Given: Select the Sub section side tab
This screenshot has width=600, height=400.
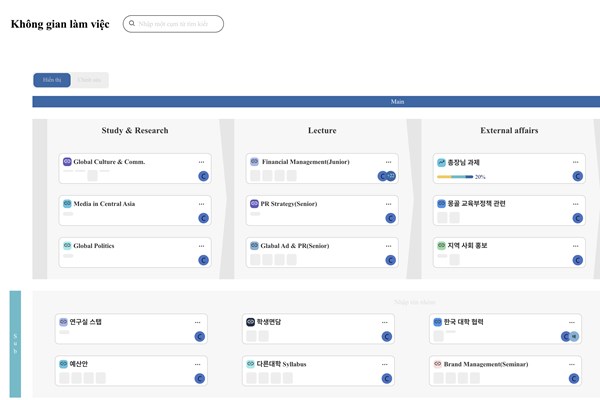Looking at the screenshot, I should [x=15, y=344].
